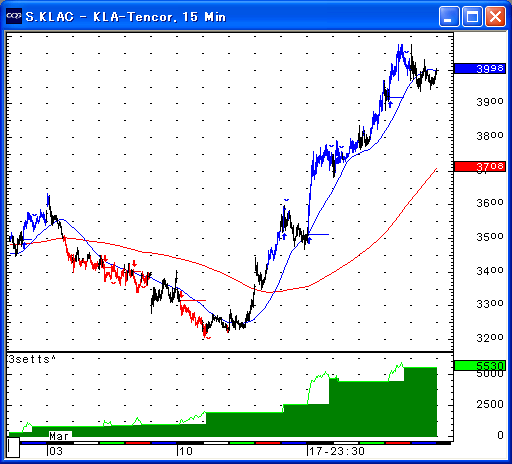Click the CQG logo icon in title bar
The width and height of the screenshot is (512, 464).
click(x=14, y=16)
